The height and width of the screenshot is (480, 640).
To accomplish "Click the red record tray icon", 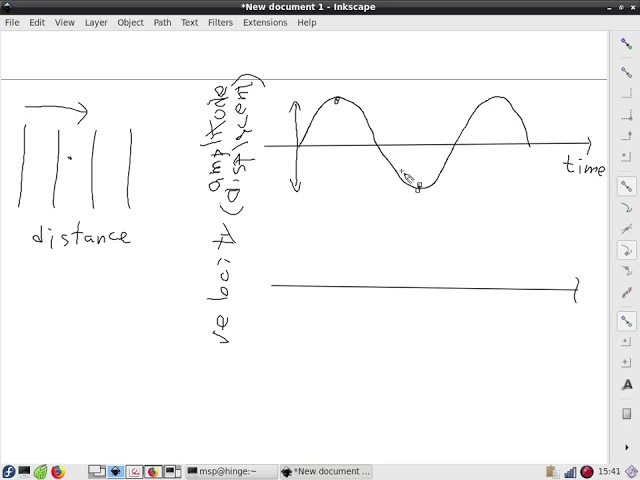I will 587,472.
